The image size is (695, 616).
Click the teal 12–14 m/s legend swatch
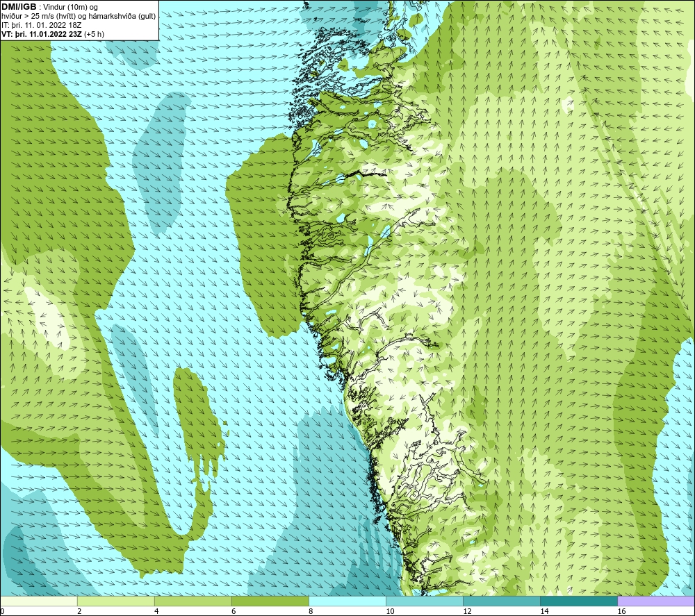501,601
